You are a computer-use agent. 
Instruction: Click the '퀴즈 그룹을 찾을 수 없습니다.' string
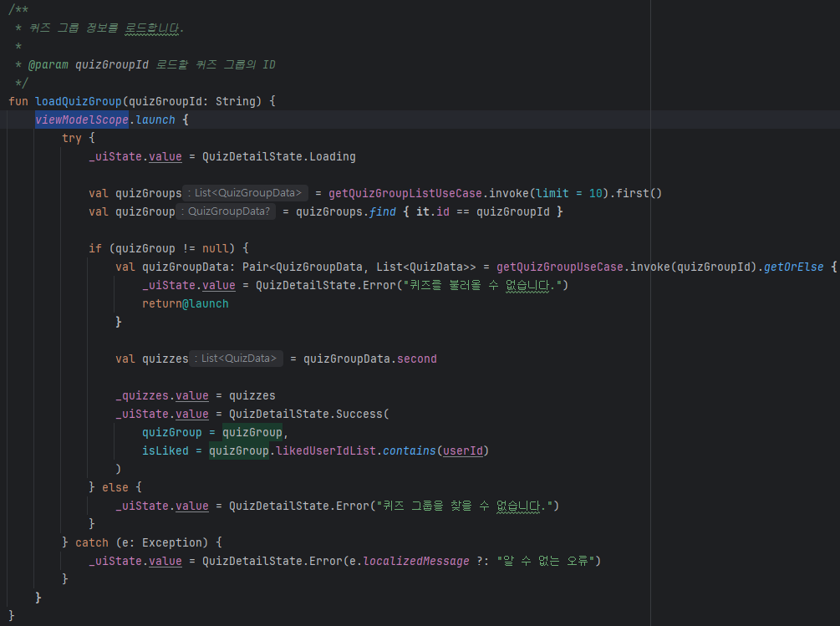(465, 506)
